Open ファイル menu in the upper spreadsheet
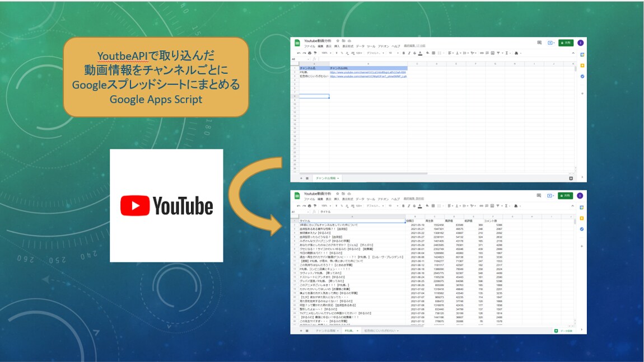The height and width of the screenshot is (362, 644). pos(310,46)
